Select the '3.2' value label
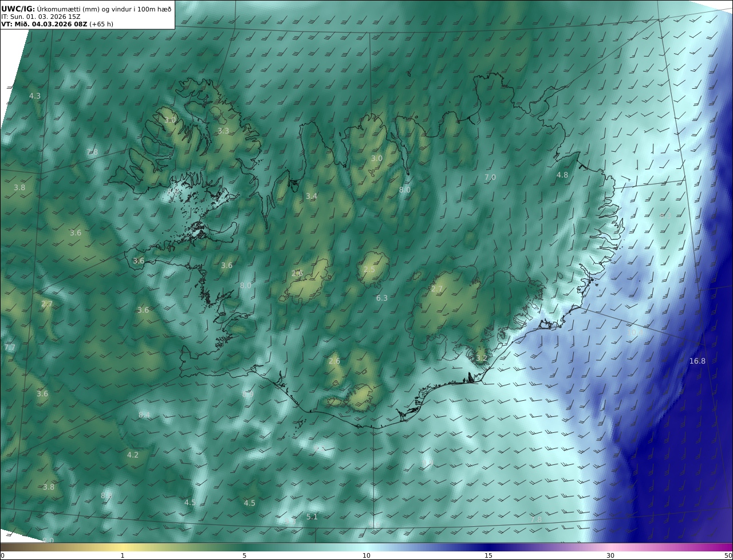The image size is (733, 560). [x=482, y=358]
